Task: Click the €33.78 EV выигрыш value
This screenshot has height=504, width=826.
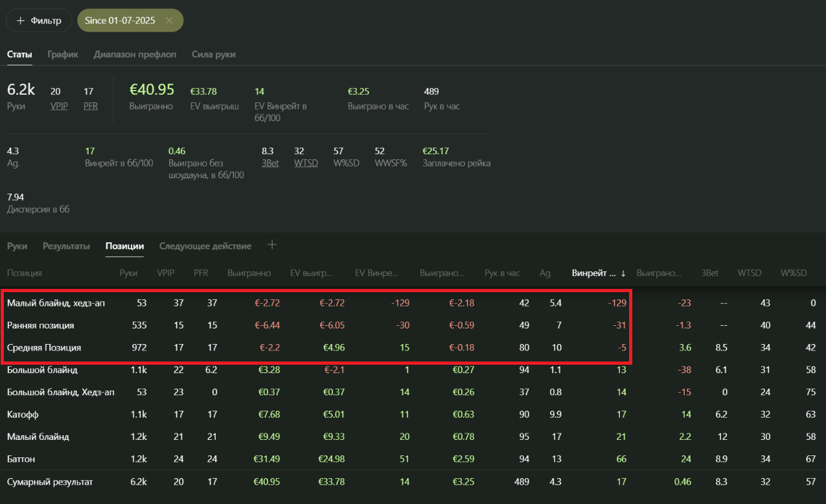Action: [203, 91]
